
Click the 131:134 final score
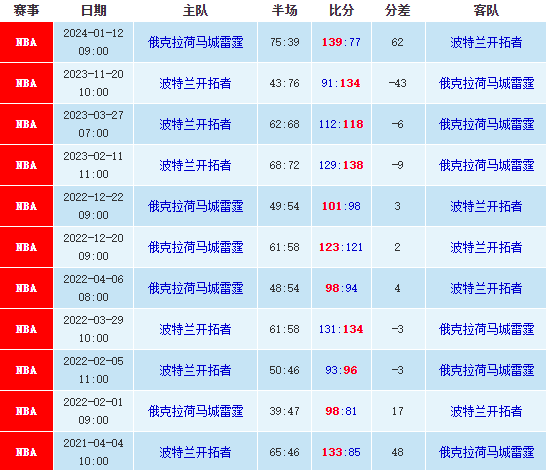pos(341,329)
